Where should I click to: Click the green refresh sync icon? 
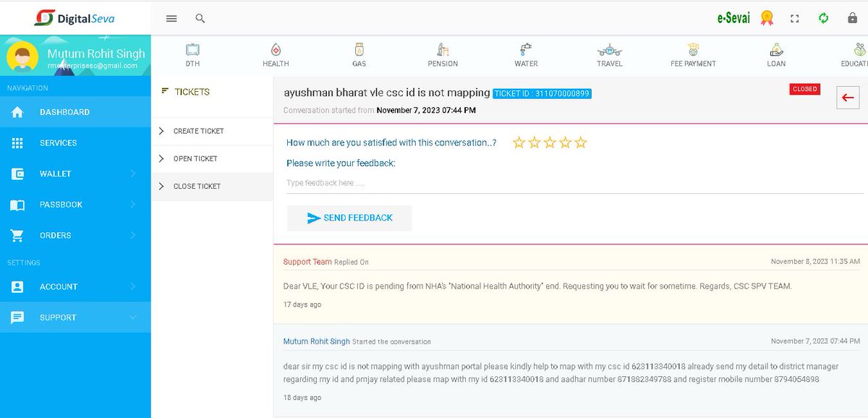pos(823,18)
